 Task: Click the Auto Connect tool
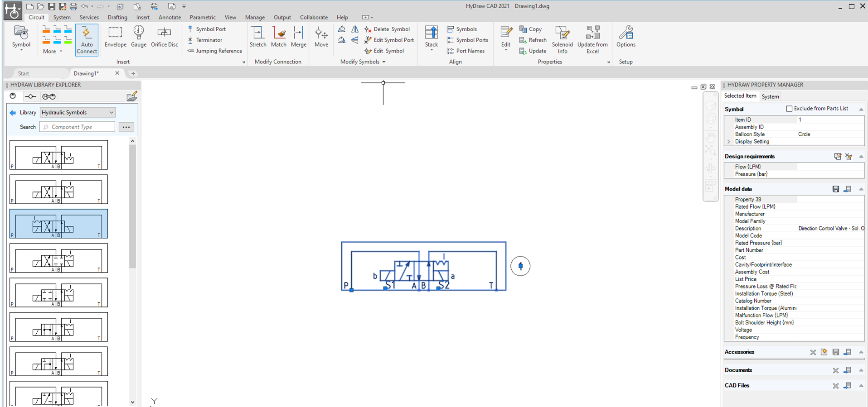(87, 40)
